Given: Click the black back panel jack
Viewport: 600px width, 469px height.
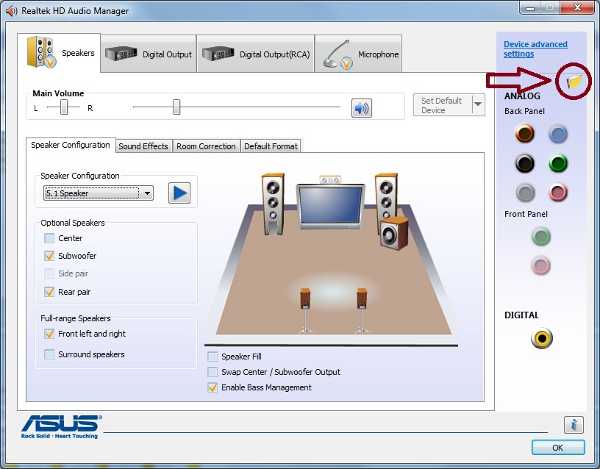Looking at the screenshot, I should coord(525,163).
